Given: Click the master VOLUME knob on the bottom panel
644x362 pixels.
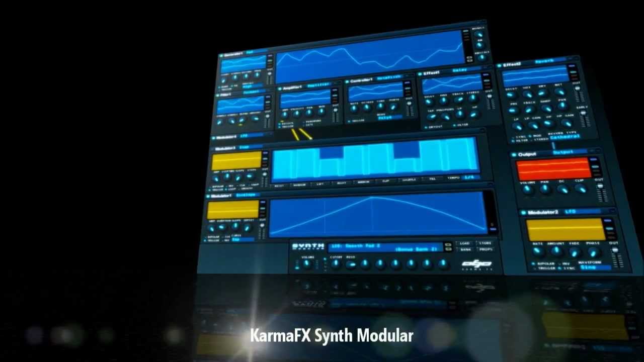Looking at the screenshot, I should tap(307, 263).
